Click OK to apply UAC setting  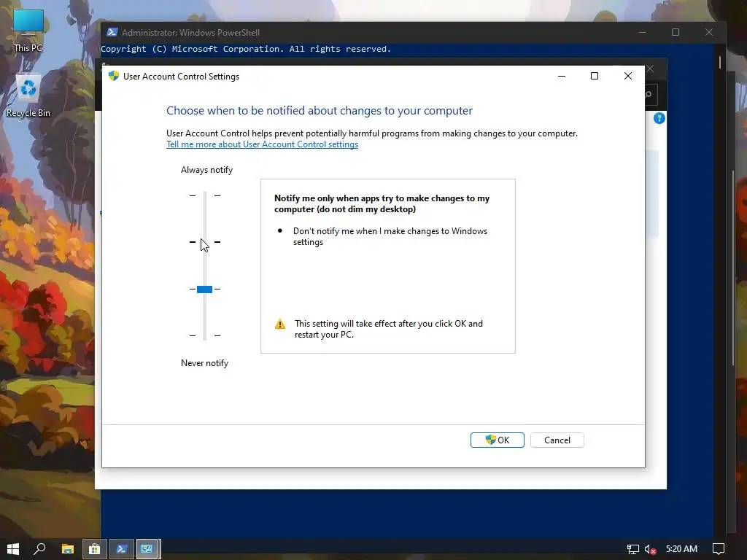click(x=497, y=440)
